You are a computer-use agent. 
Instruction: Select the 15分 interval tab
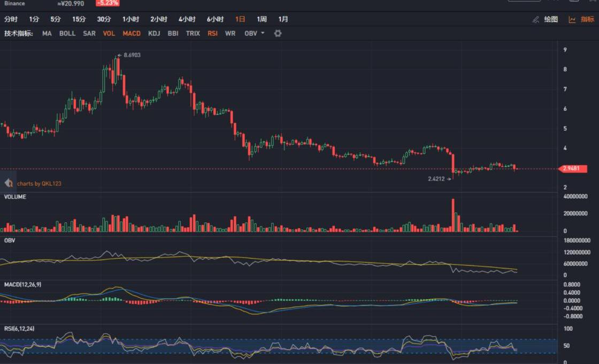pos(79,19)
